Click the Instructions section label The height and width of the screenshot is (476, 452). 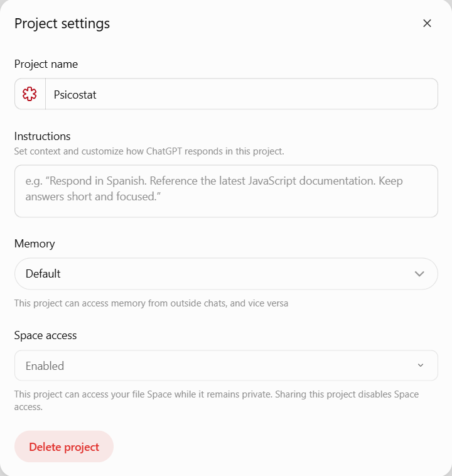click(x=42, y=136)
